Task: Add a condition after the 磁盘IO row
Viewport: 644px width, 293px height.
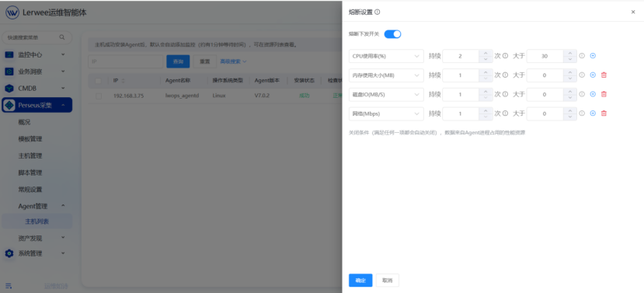Action: click(593, 94)
